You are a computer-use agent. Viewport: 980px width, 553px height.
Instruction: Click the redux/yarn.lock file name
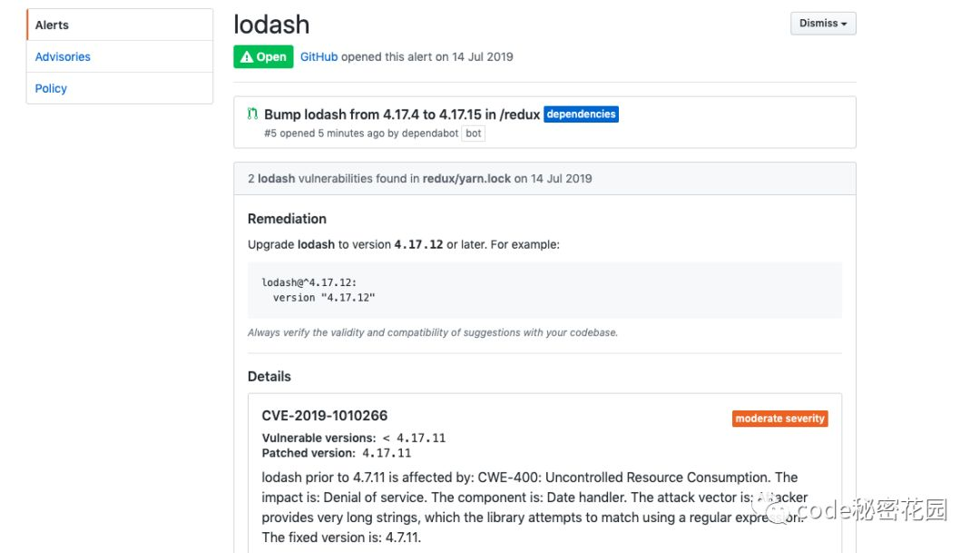[466, 178]
